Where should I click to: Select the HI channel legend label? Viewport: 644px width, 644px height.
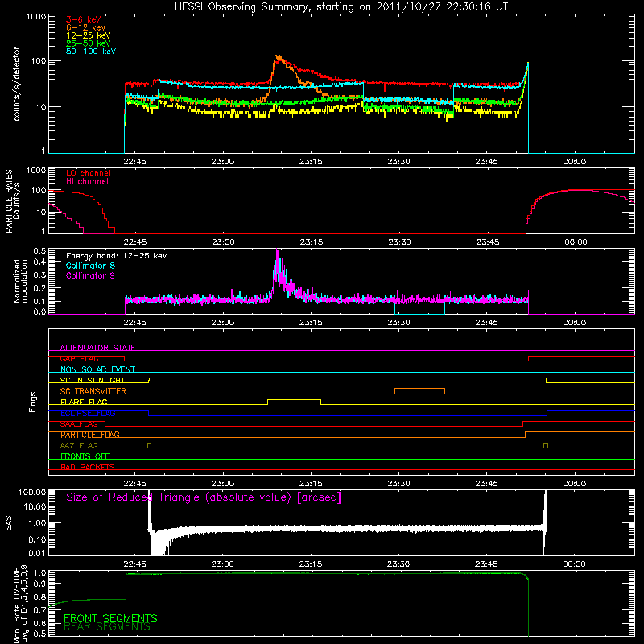click(x=87, y=182)
